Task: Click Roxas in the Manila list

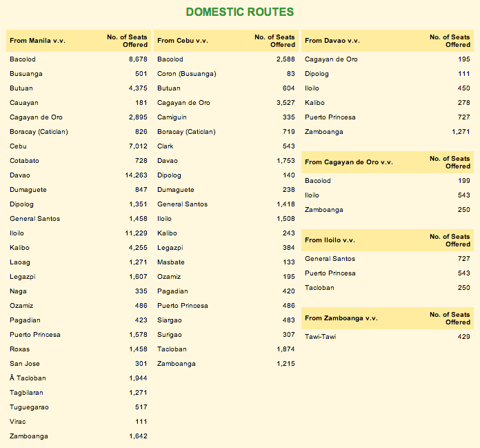Action: coord(19,349)
